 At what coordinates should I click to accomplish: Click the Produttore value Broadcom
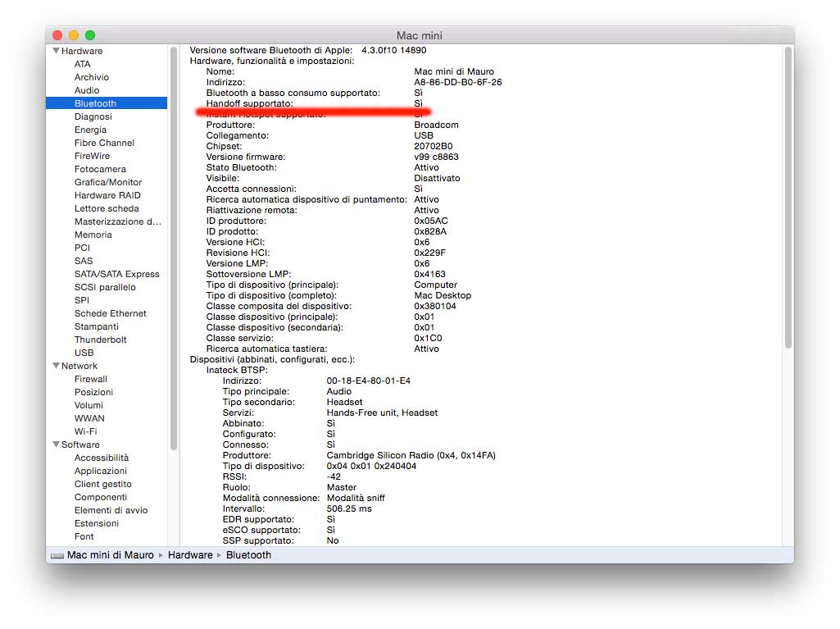point(436,125)
